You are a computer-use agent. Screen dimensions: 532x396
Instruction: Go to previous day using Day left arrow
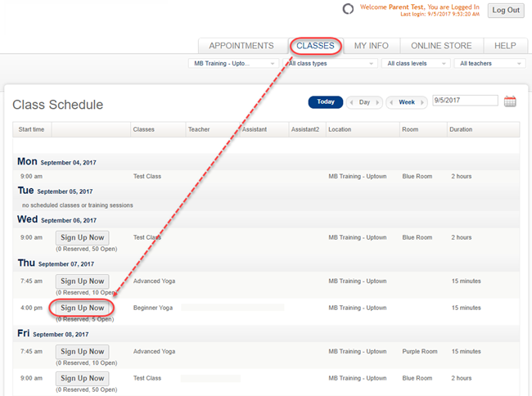(x=353, y=102)
